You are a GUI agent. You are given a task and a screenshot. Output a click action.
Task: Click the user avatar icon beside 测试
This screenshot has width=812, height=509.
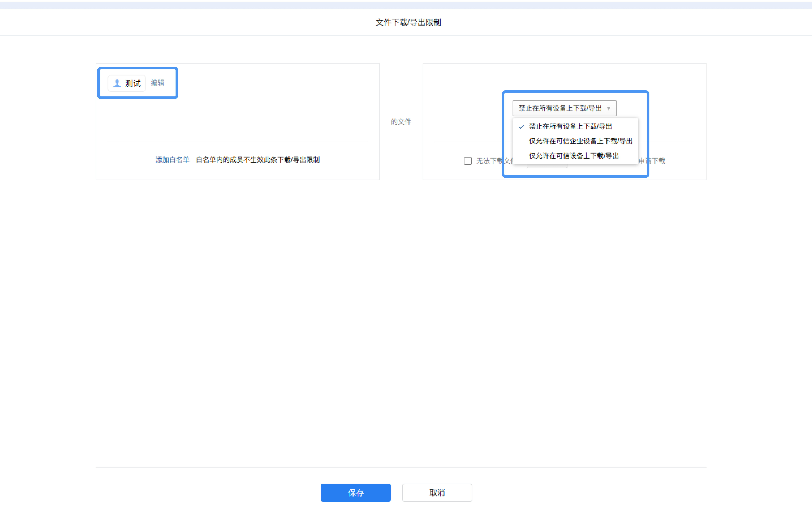point(117,83)
